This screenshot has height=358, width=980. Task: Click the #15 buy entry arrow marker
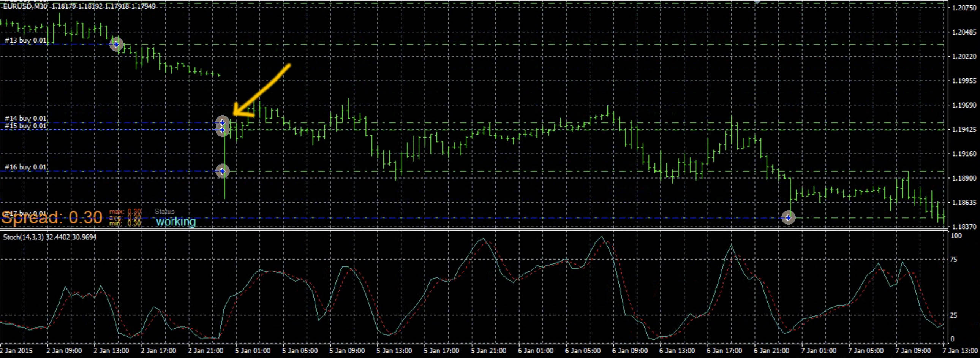(223, 130)
